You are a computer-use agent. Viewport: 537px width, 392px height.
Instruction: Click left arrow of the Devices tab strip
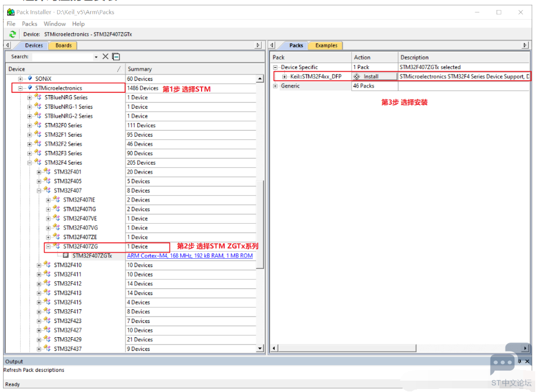pos(8,45)
